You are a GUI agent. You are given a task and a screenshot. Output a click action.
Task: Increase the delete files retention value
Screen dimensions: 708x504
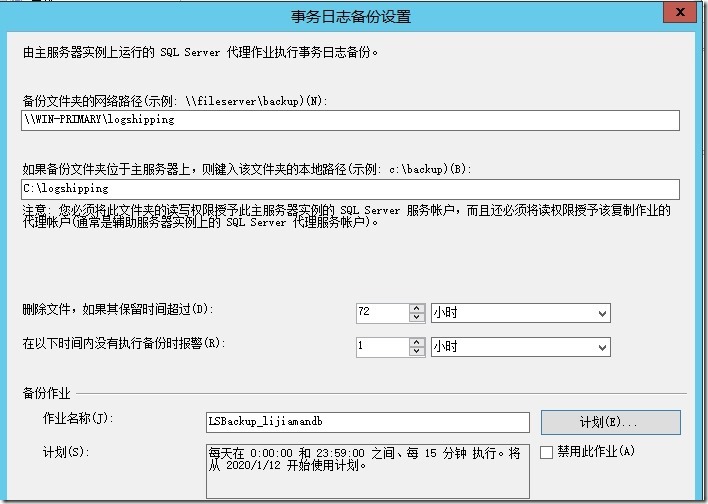417,308
